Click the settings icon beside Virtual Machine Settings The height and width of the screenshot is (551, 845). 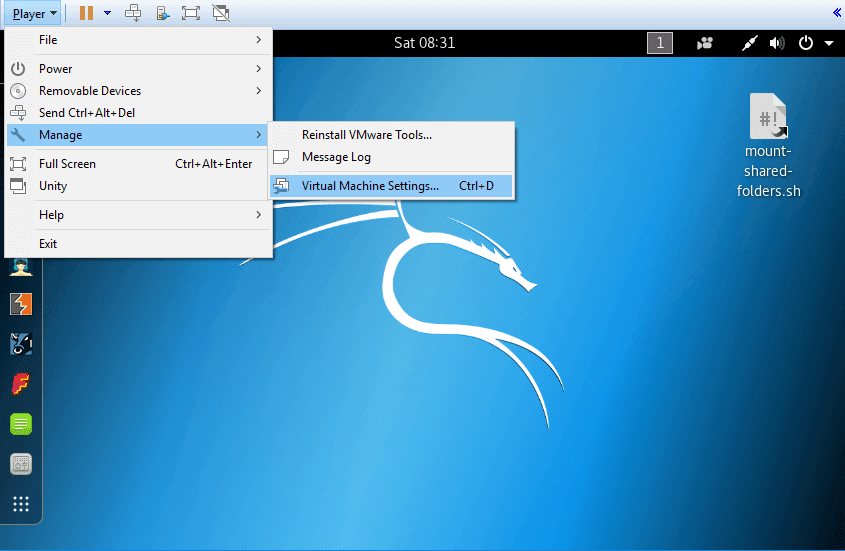[x=281, y=186]
